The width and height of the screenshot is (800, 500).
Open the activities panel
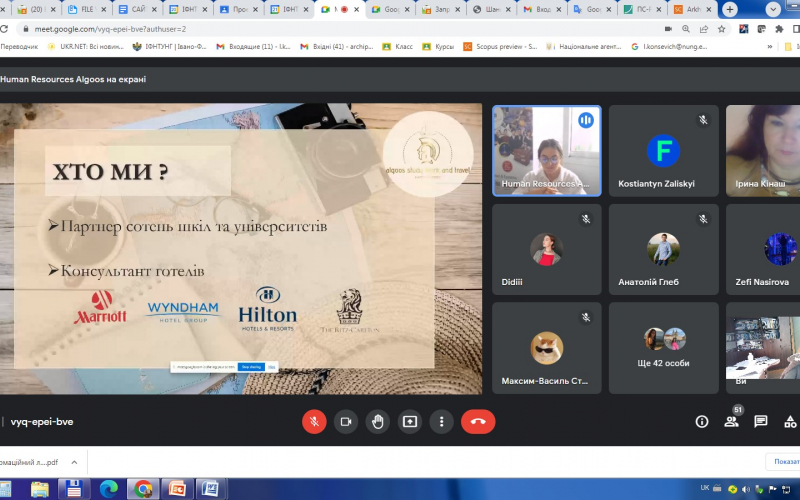(x=790, y=421)
